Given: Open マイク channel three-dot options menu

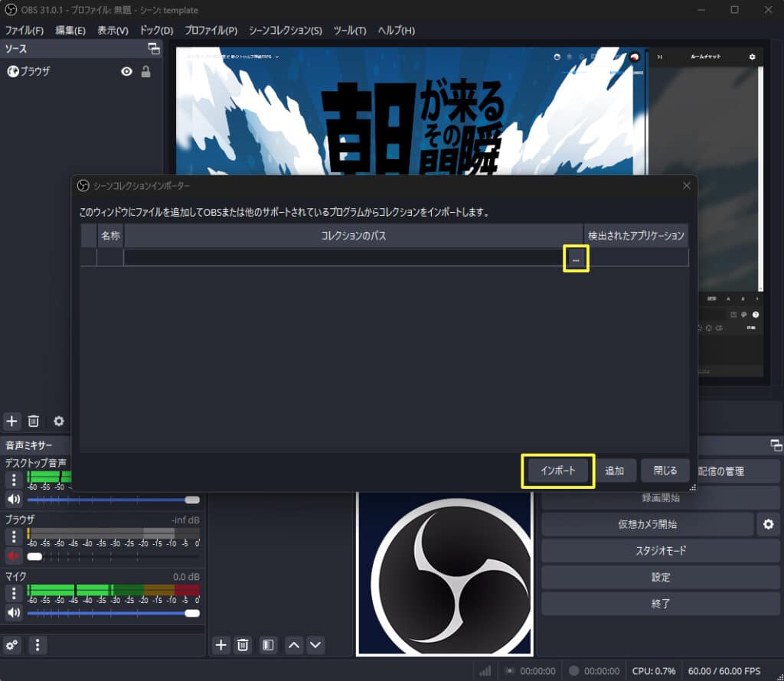Looking at the screenshot, I should click(x=14, y=593).
